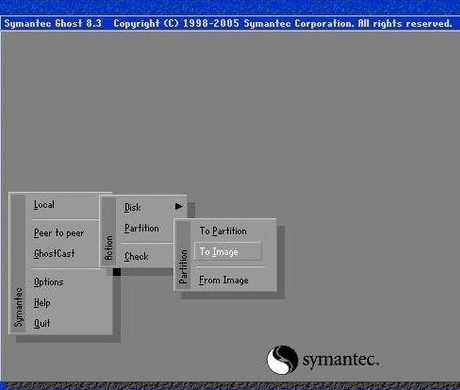Click the vertical Action menu label

[109, 247]
